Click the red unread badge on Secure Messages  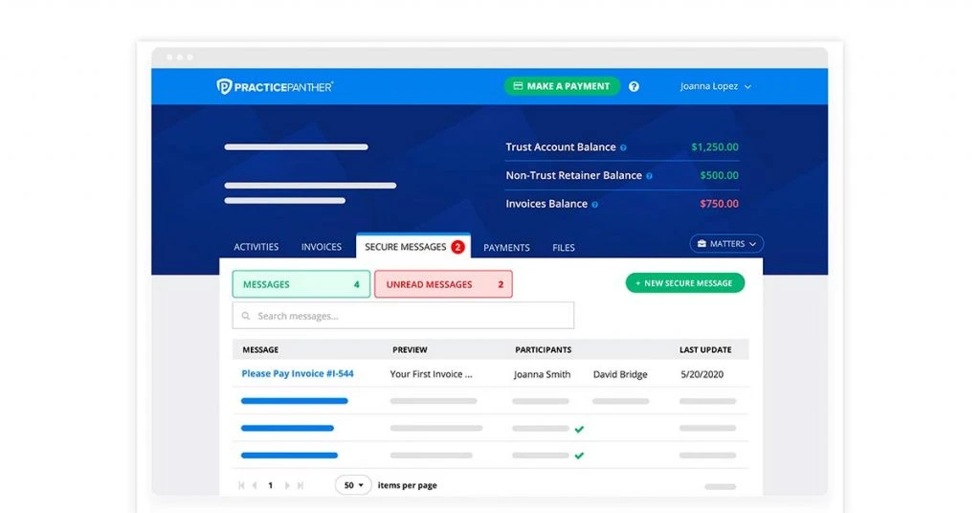[457, 247]
